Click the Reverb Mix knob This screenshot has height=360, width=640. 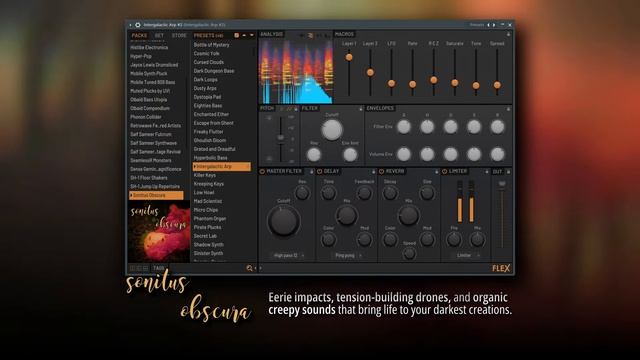408,215
